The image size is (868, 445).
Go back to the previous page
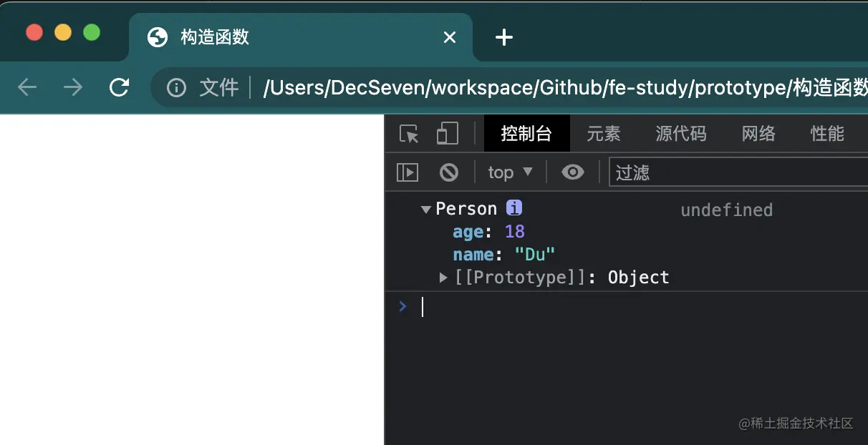[x=27, y=87]
